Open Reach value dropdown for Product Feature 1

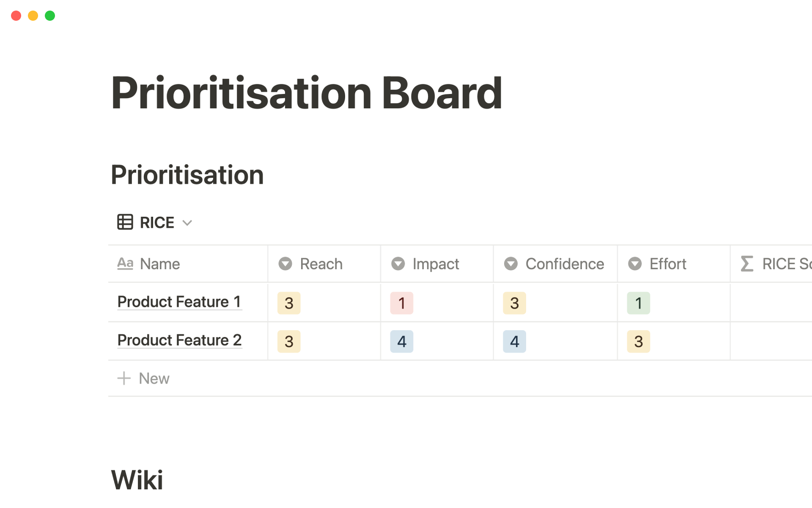tap(289, 303)
